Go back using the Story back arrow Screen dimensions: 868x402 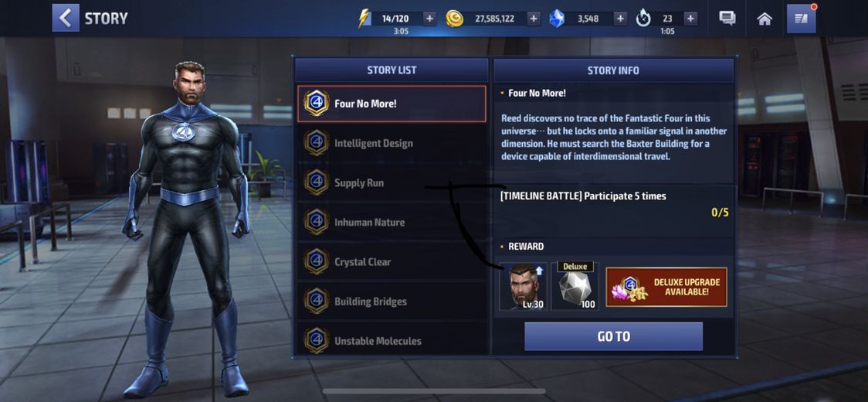click(66, 19)
